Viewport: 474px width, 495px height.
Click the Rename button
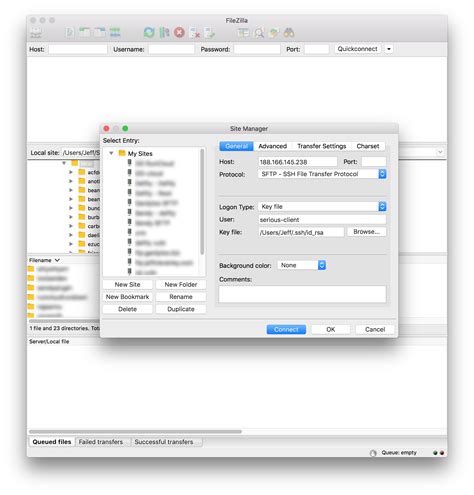(181, 297)
